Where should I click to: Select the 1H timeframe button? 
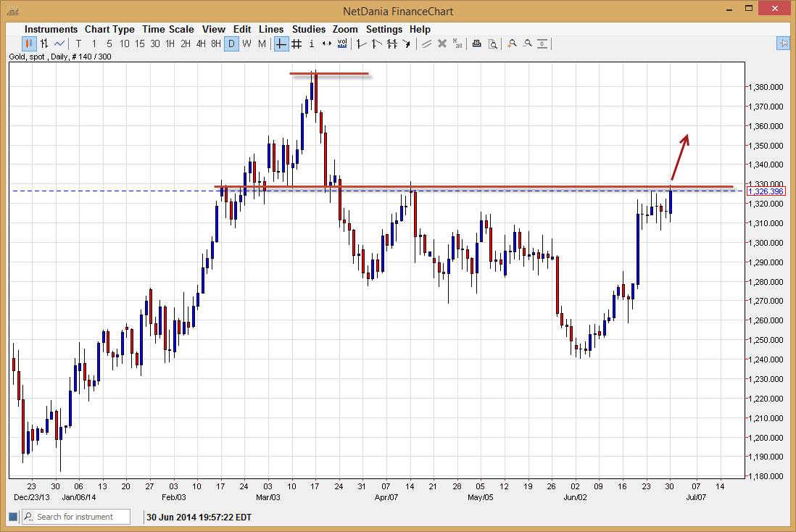click(170, 44)
